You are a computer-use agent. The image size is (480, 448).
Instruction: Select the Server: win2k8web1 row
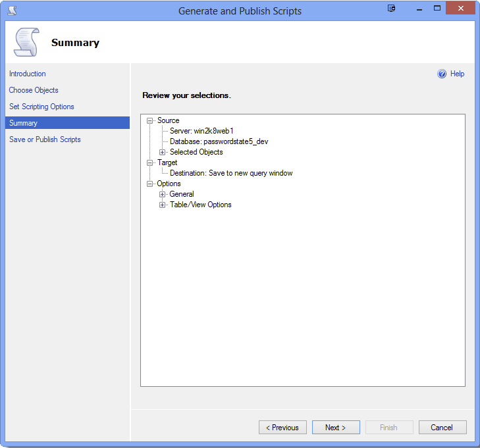pos(201,131)
